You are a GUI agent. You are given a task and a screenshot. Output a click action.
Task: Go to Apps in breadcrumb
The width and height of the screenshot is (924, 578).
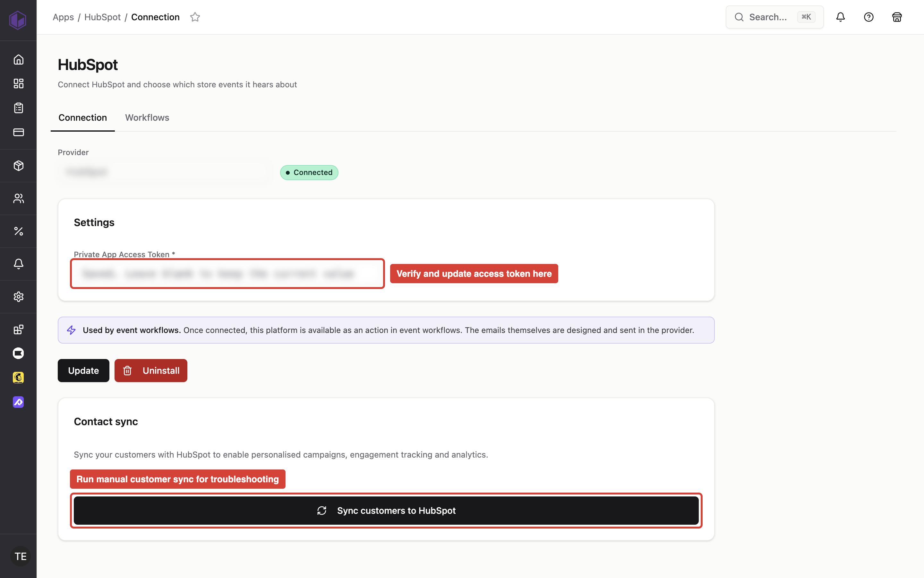tap(63, 17)
